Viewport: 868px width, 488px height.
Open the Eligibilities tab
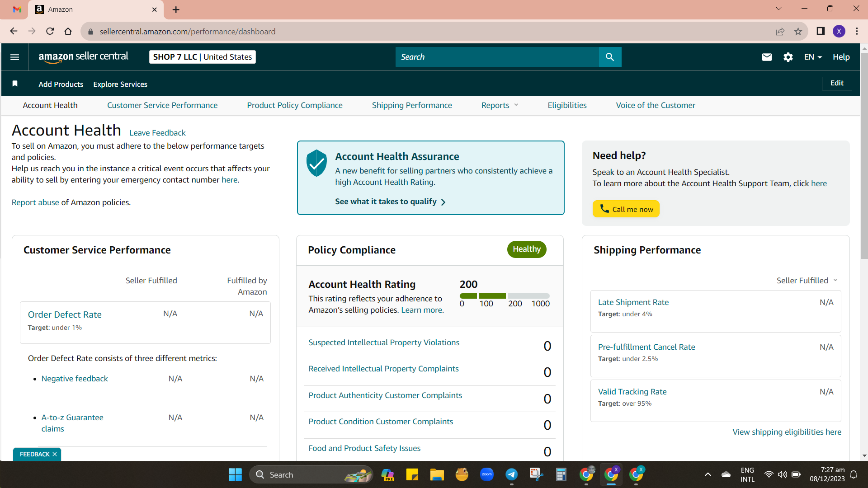[x=567, y=105]
